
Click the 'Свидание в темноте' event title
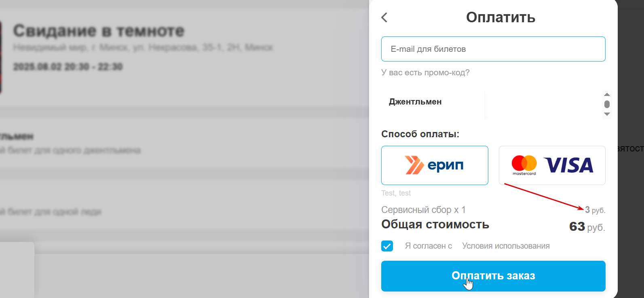[99, 31]
